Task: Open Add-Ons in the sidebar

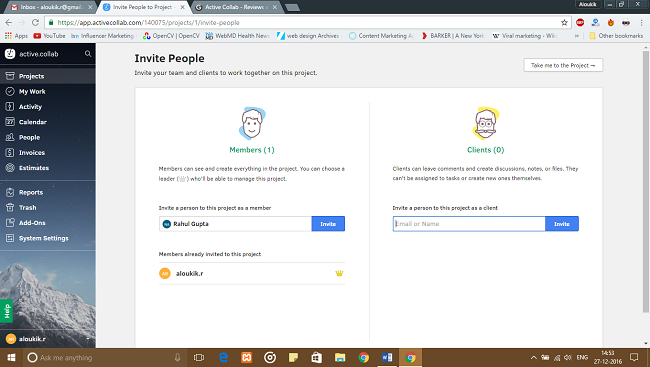Action: tap(48, 223)
